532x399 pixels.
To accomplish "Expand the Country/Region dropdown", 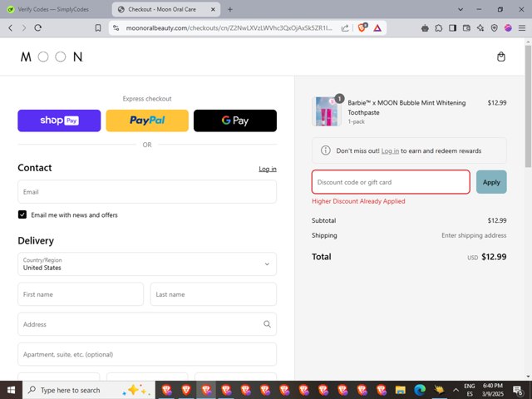I will coord(147,264).
